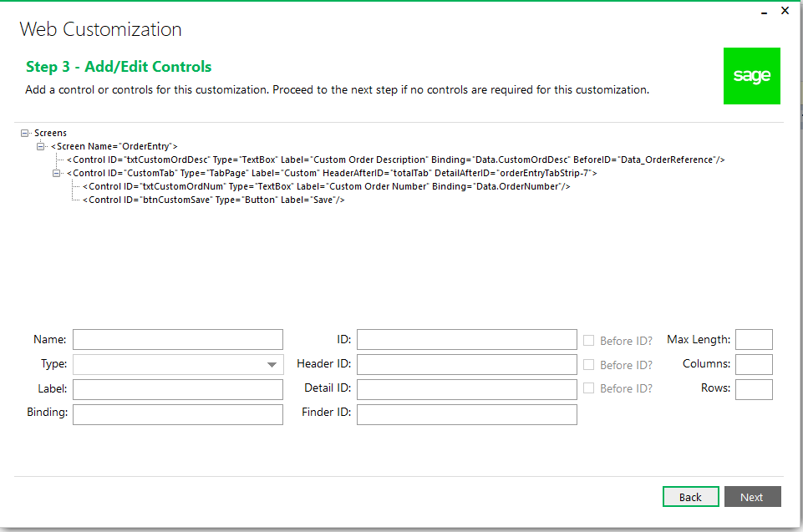Screen dimensions: 803x532
Task: Select the txtCustomOrdNum control tree item
Action: (326, 186)
